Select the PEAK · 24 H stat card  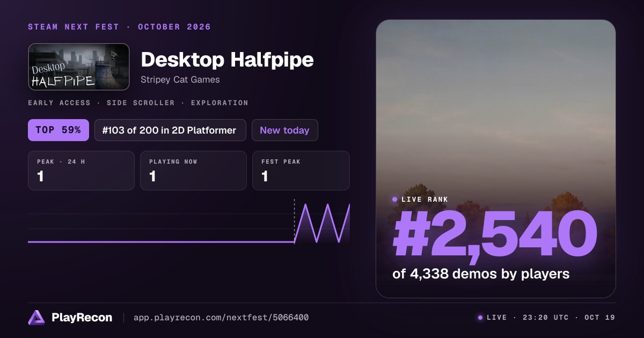[81, 171]
